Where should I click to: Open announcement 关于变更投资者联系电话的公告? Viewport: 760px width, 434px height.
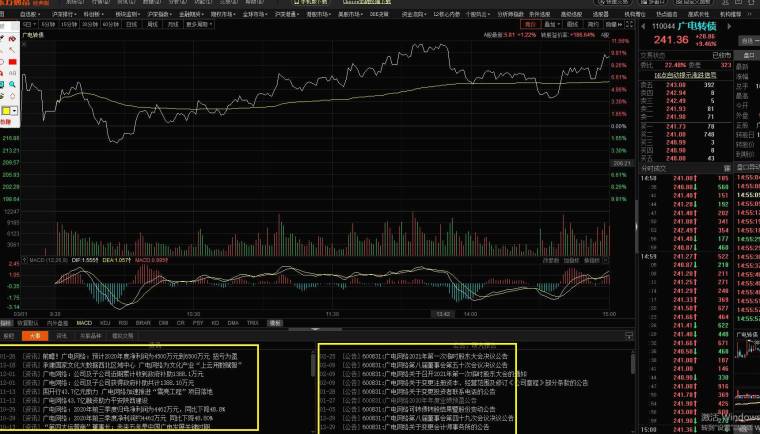(x=429, y=391)
